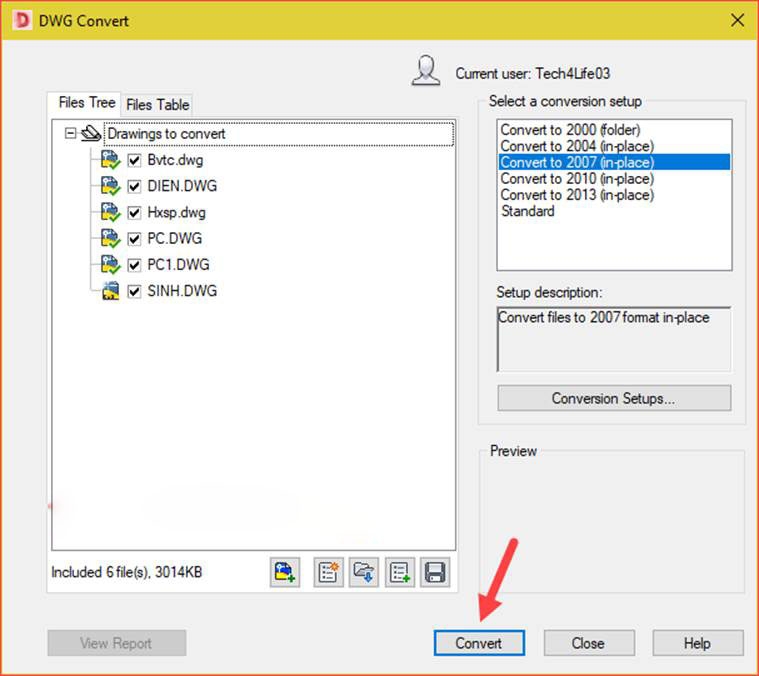759x676 pixels.
Task: Click the DWG Convert title bar app icon
Action: coord(22,21)
